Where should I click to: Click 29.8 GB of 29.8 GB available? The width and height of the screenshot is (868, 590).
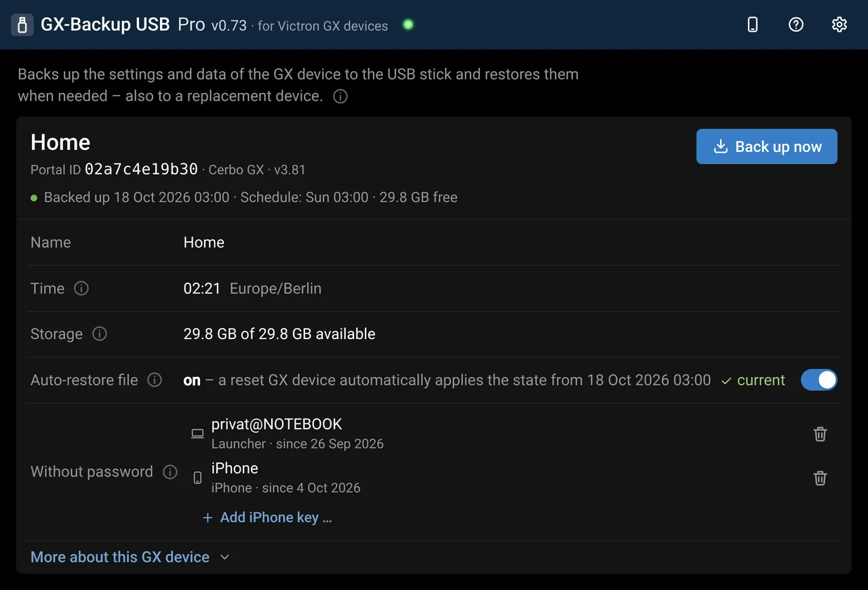pyautogui.click(x=279, y=334)
